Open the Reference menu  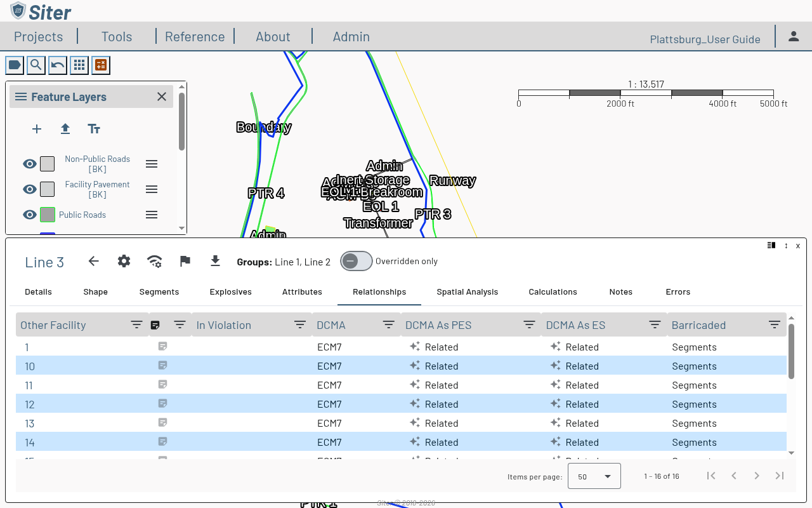[195, 36]
